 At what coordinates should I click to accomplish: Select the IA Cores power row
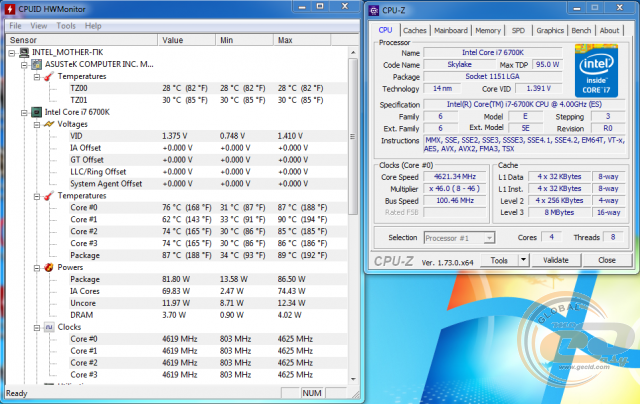pyautogui.click(x=208, y=291)
